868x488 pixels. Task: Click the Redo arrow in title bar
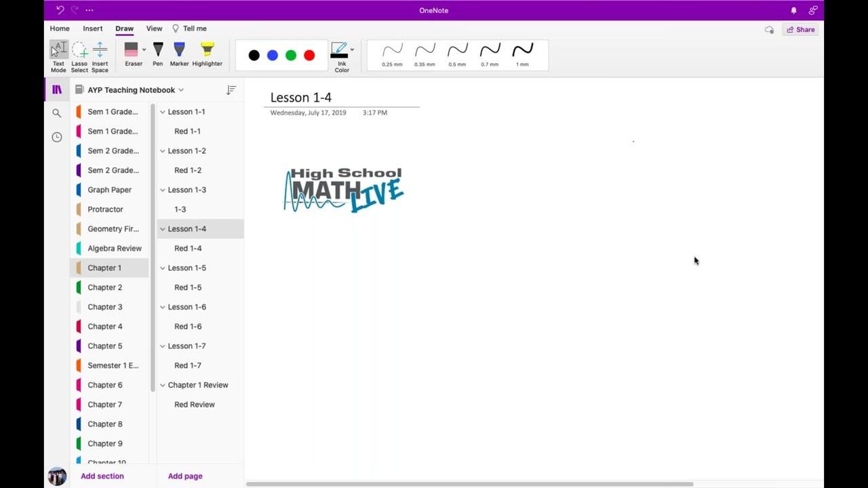75,10
